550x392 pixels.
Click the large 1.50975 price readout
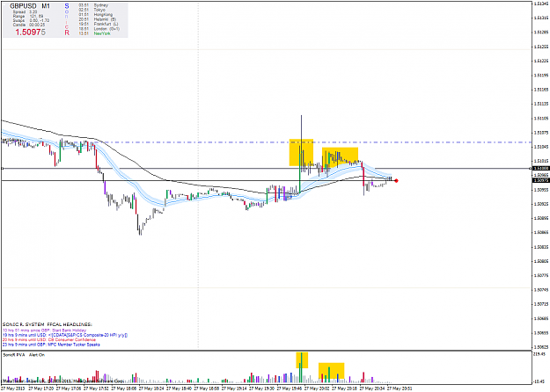coord(30,33)
